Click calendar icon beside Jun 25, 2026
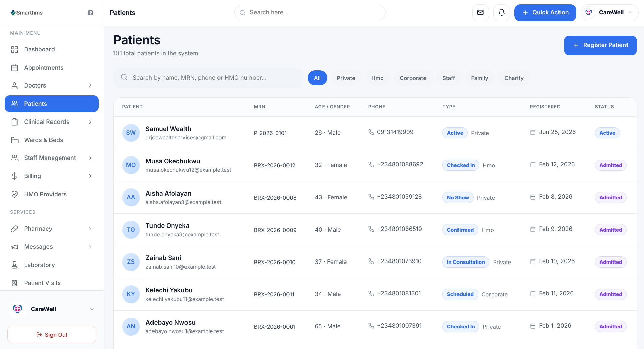 [x=533, y=132]
